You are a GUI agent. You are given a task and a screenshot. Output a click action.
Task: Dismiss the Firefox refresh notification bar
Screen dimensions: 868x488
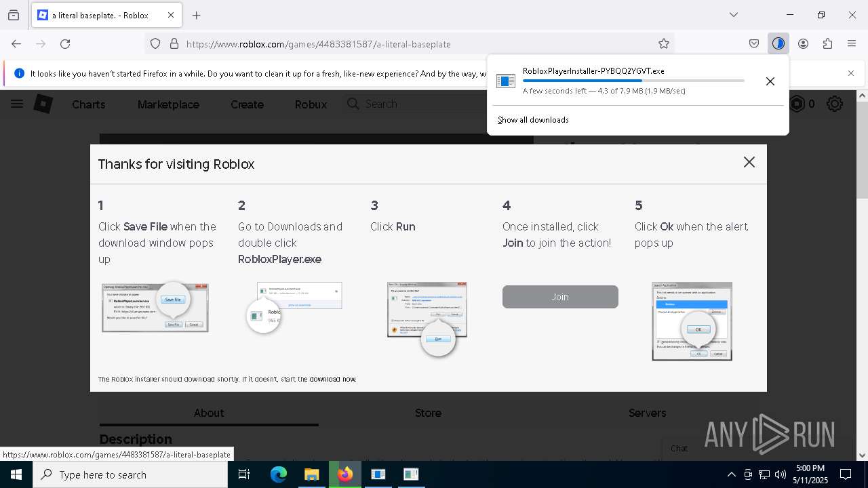pos(851,73)
